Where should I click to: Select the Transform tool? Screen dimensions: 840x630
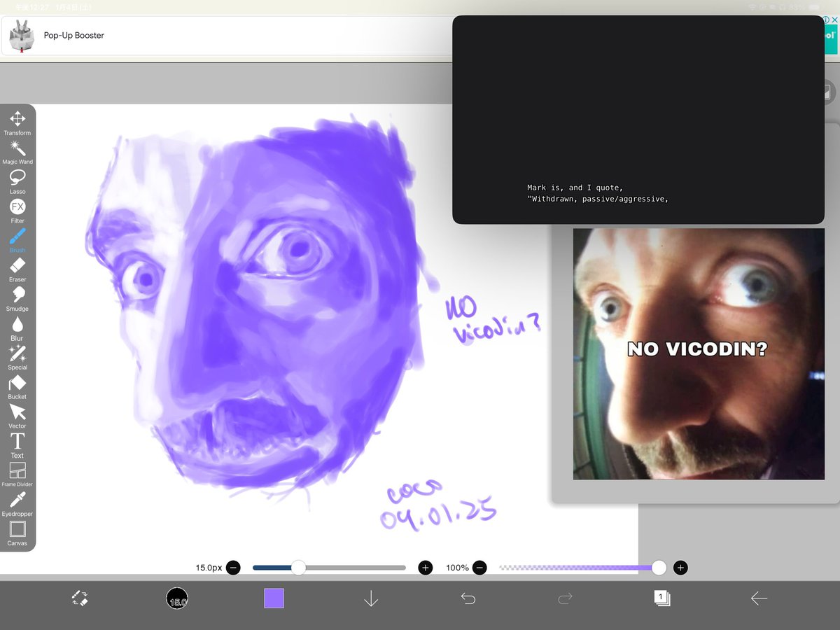tap(17, 119)
